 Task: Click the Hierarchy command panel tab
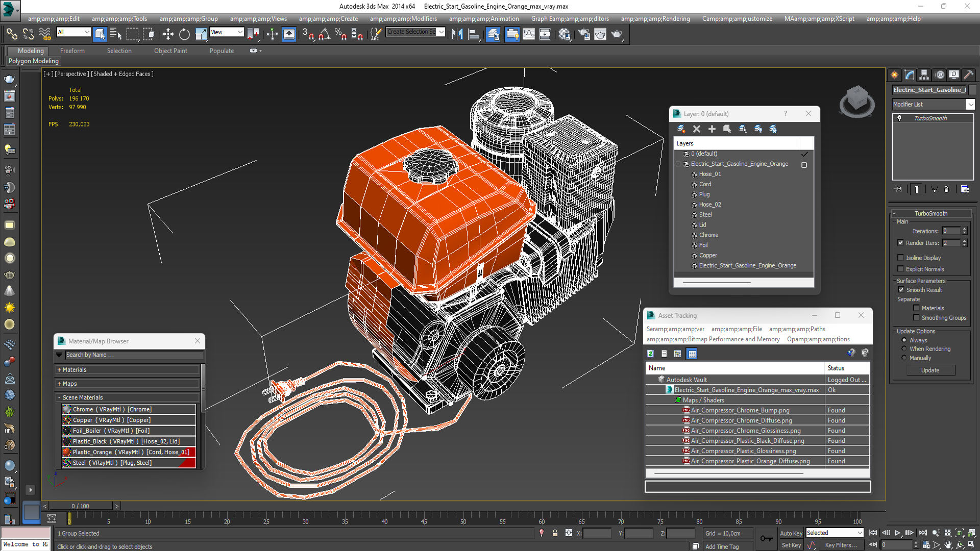924,75
